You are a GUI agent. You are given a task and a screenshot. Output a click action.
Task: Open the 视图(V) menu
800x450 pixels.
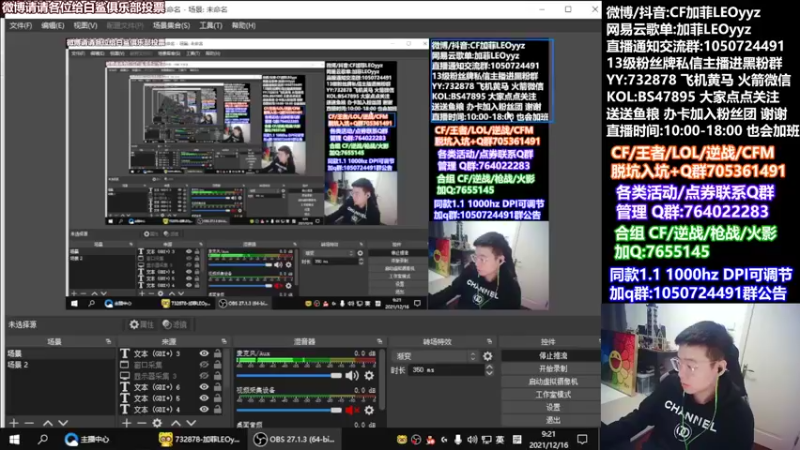pyautogui.click(x=85, y=26)
